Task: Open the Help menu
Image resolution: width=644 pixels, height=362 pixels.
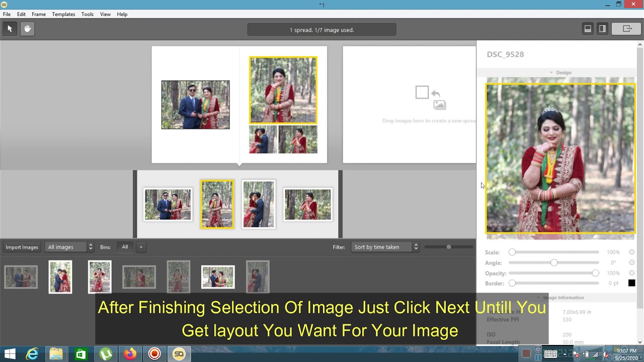Action: click(x=122, y=14)
